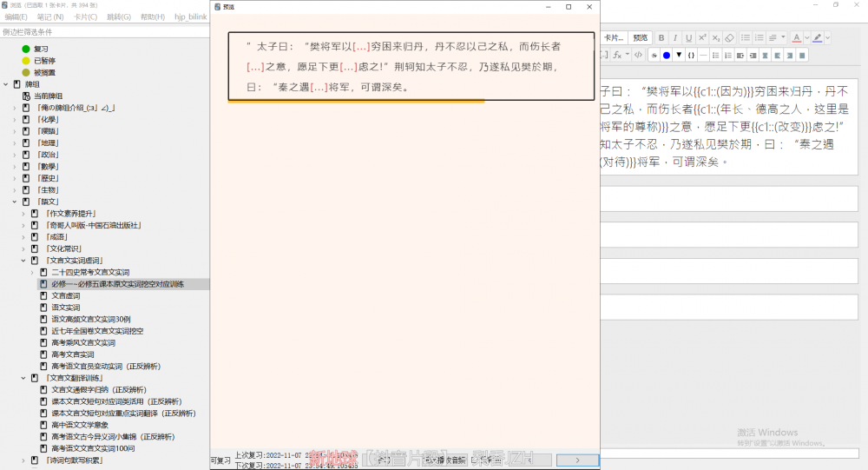Insert an unordered list from top toolbar
The height and width of the screenshot is (470, 868).
coord(746,37)
